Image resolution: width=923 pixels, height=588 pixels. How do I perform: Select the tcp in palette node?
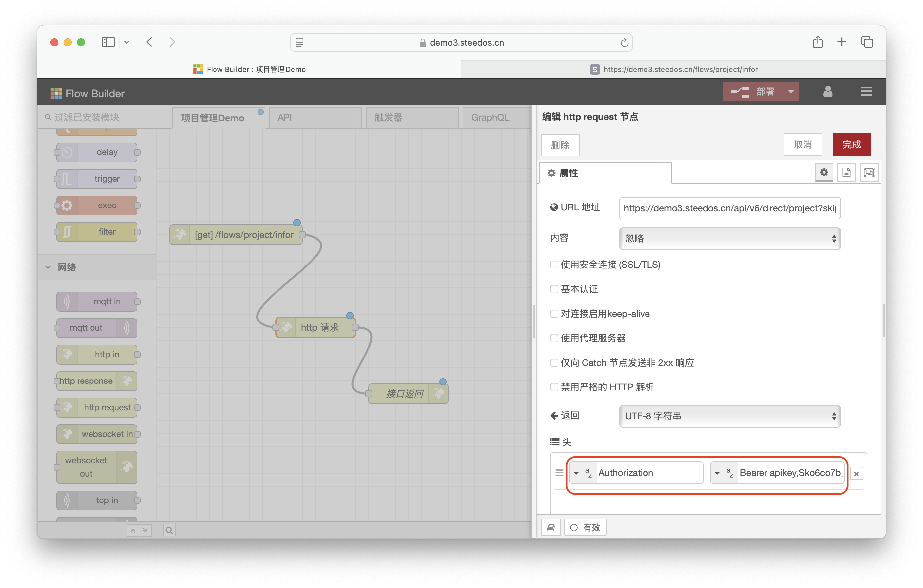coord(96,500)
